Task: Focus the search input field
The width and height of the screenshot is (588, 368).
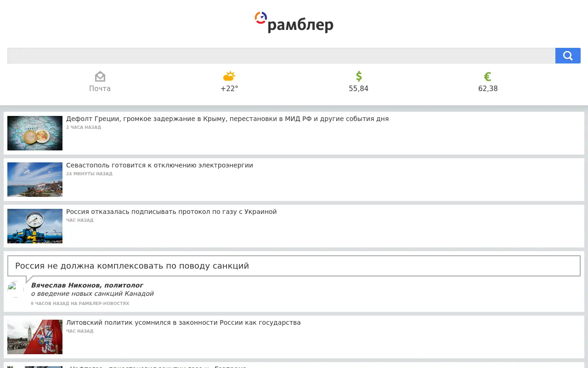Action: (x=281, y=56)
